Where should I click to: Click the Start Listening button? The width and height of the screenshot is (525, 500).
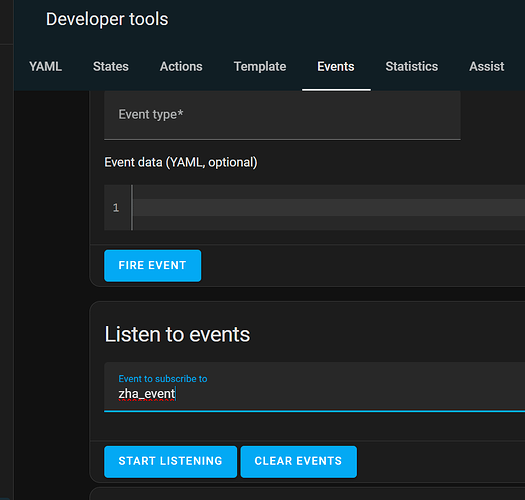pyautogui.click(x=170, y=461)
